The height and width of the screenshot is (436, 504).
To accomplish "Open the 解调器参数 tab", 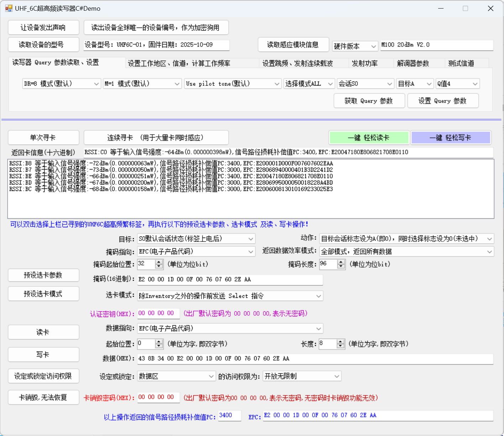I will (x=413, y=63).
